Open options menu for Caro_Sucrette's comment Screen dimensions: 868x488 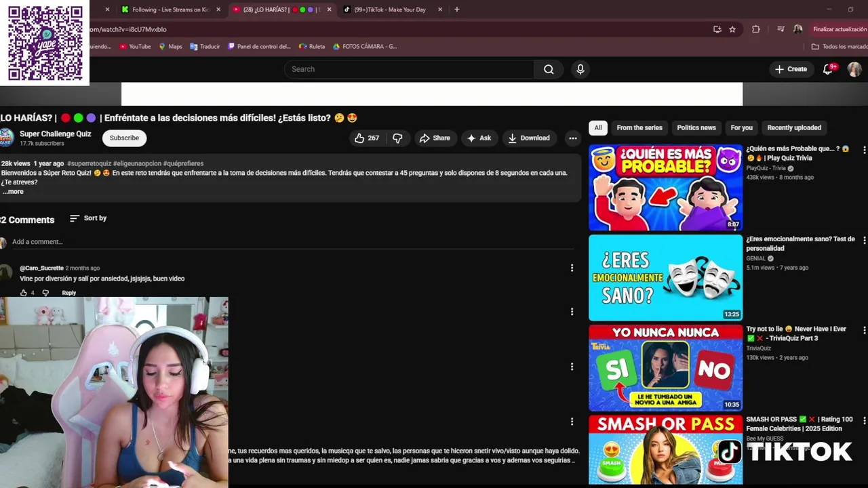coord(572,268)
